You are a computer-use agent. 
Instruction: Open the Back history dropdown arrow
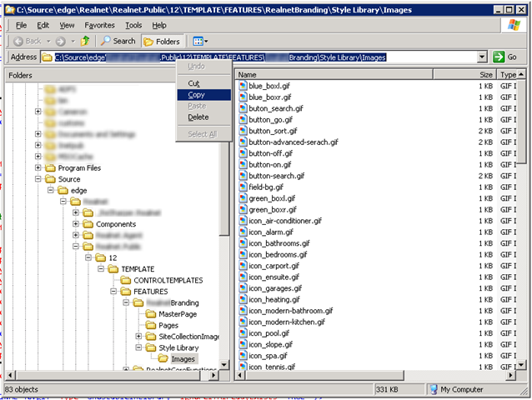(x=48, y=42)
